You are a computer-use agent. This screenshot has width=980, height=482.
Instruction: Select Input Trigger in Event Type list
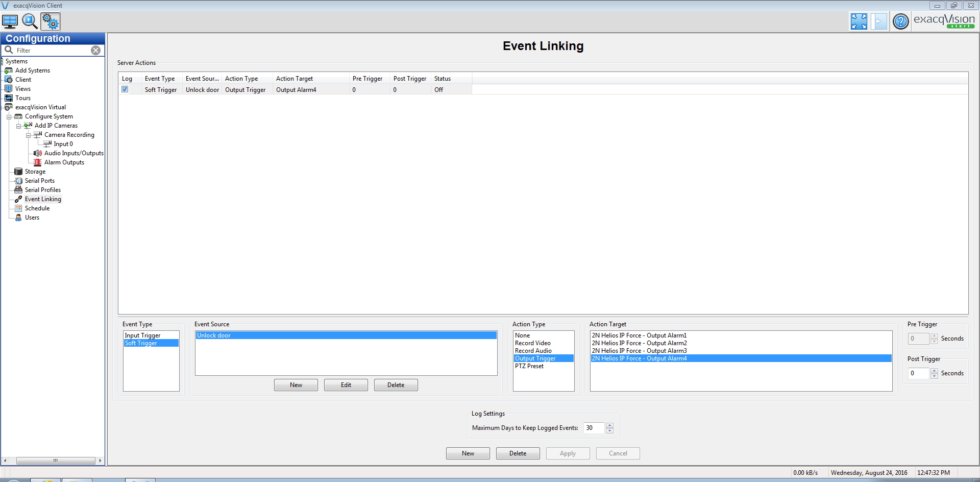pos(142,335)
